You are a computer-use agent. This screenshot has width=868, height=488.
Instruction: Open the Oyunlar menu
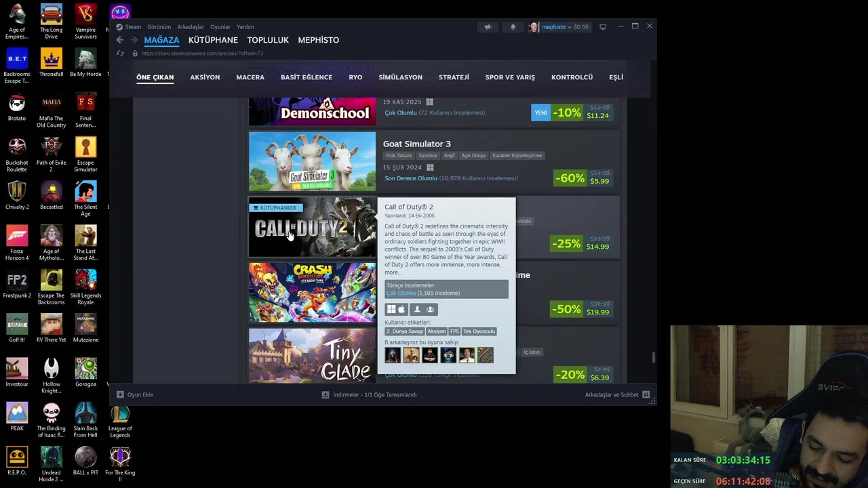pyautogui.click(x=220, y=27)
